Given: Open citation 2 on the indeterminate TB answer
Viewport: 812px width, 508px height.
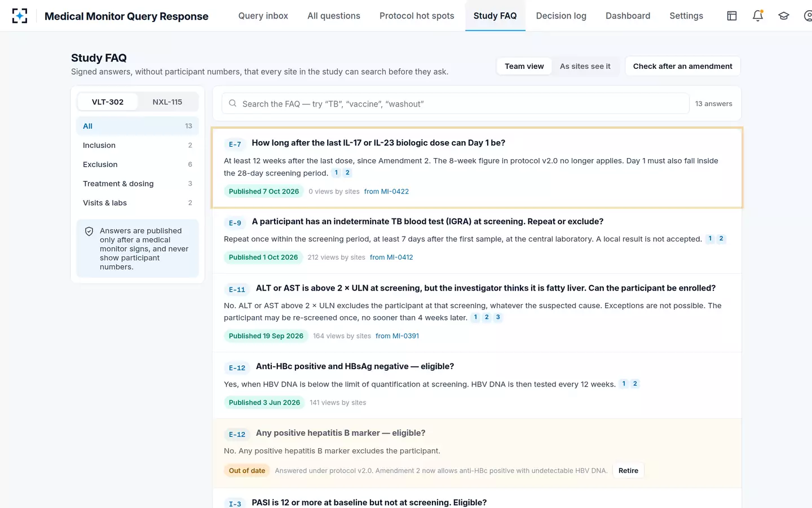Looking at the screenshot, I should pos(721,239).
